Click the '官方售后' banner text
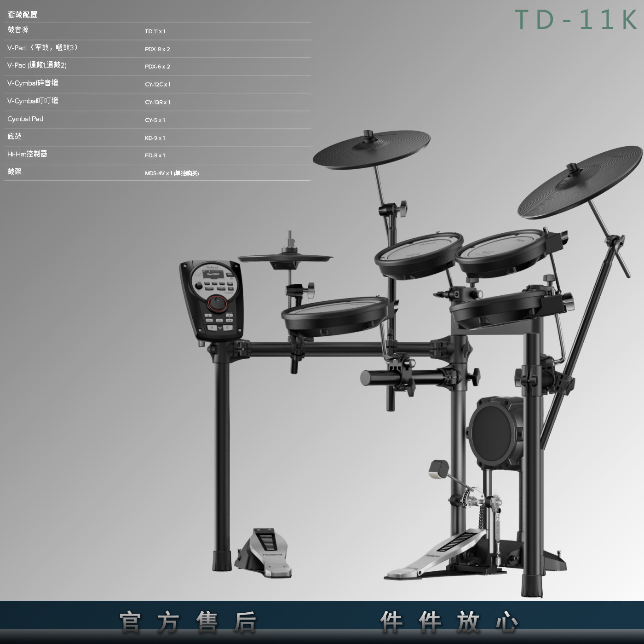 [188, 622]
